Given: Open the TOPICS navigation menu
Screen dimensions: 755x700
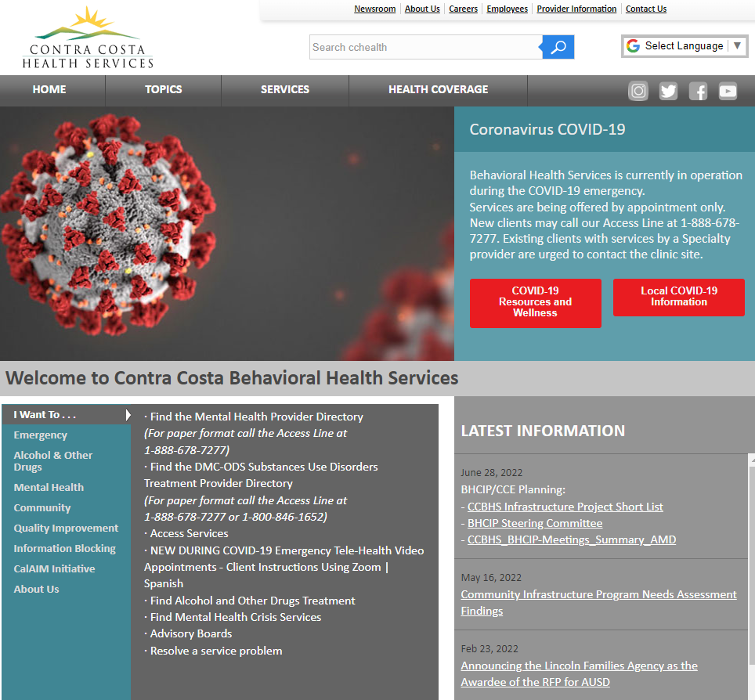Looking at the screenshot, I should (163, 89).
